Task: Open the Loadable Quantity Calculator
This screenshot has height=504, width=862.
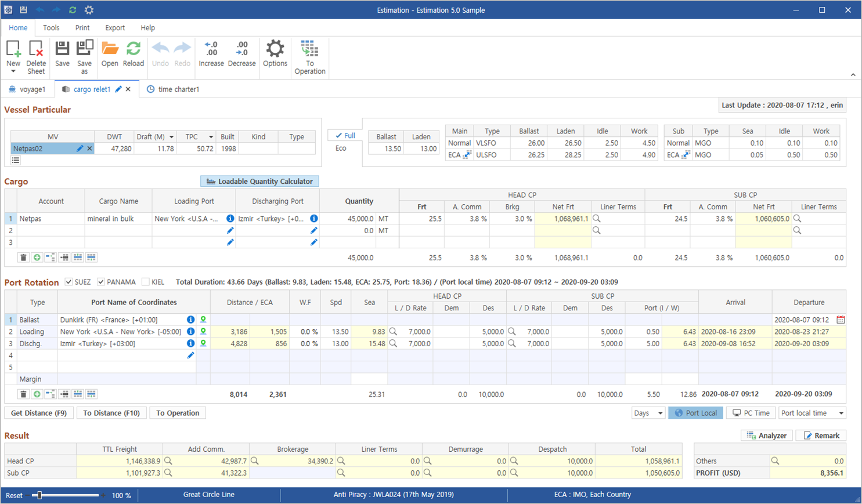Action: [259, 182]
